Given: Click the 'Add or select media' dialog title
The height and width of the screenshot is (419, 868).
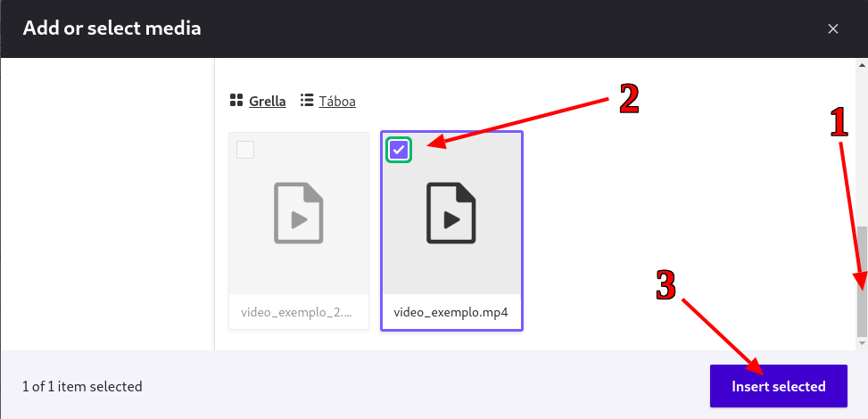Looking at the screenshot, I should click(x=112, y=28).
